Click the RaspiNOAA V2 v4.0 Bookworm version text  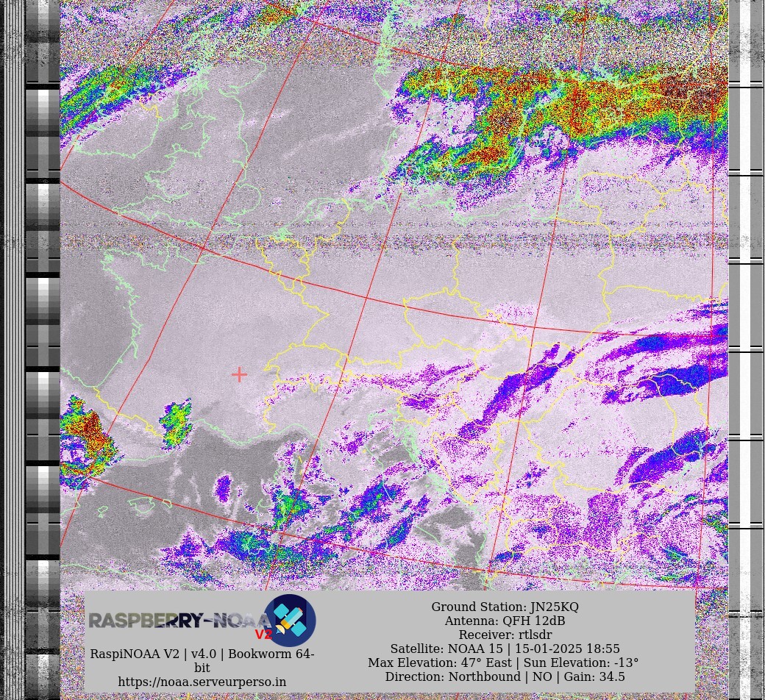pyautogui.click(x=202, y=654)
